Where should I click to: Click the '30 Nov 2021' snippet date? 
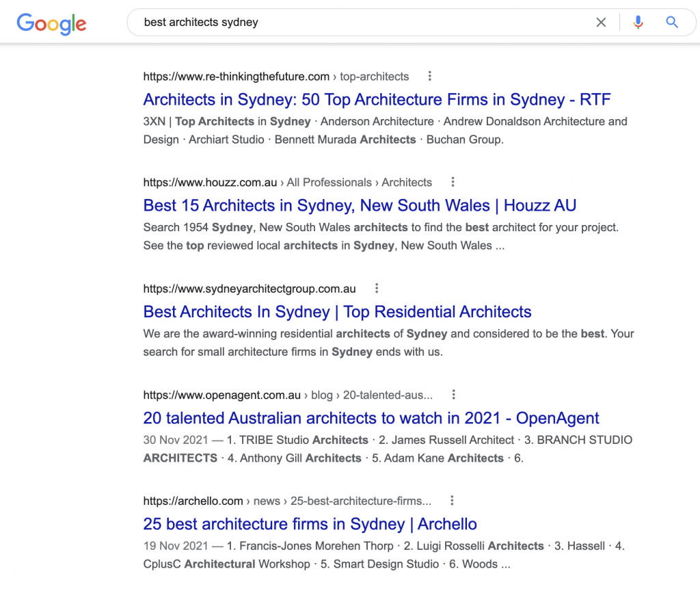pos(176,440)
